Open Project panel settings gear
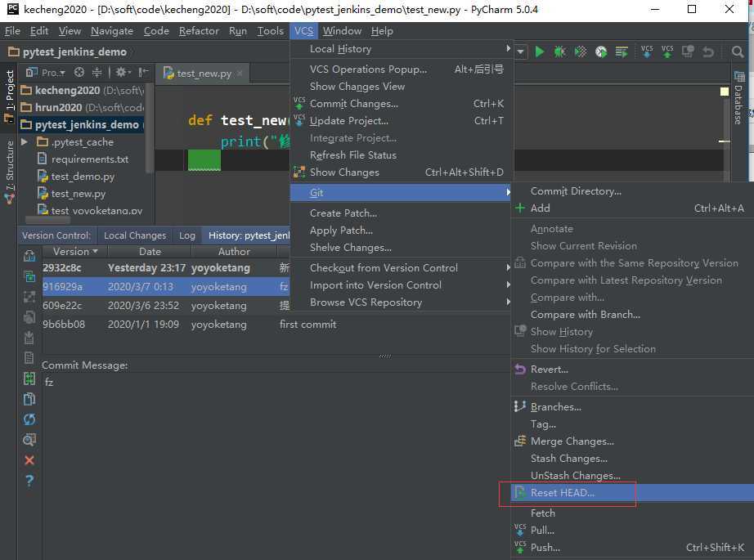This screenshot has height=560, width=754. (x=122, y=72)
